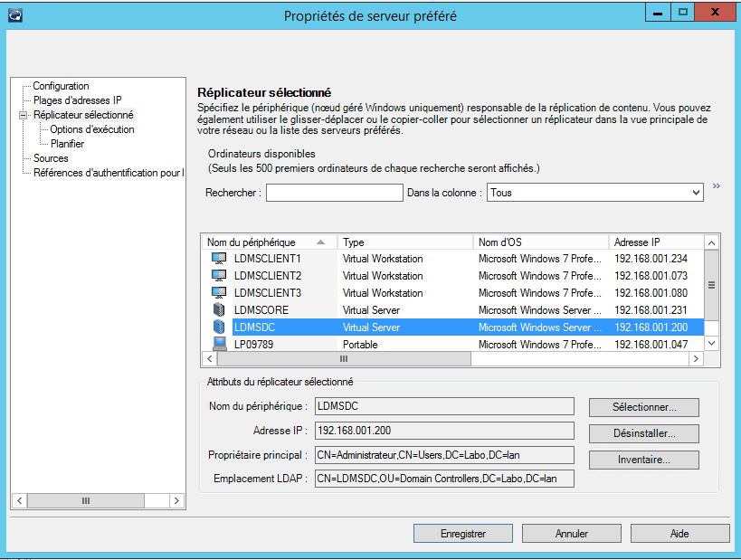
Task: Expand search options double-chevron
Action: click(x=717, y=186)
